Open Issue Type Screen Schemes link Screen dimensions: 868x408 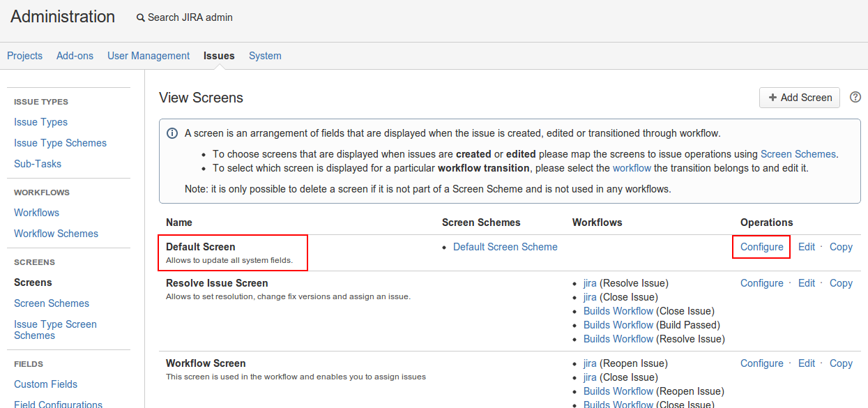55,330
